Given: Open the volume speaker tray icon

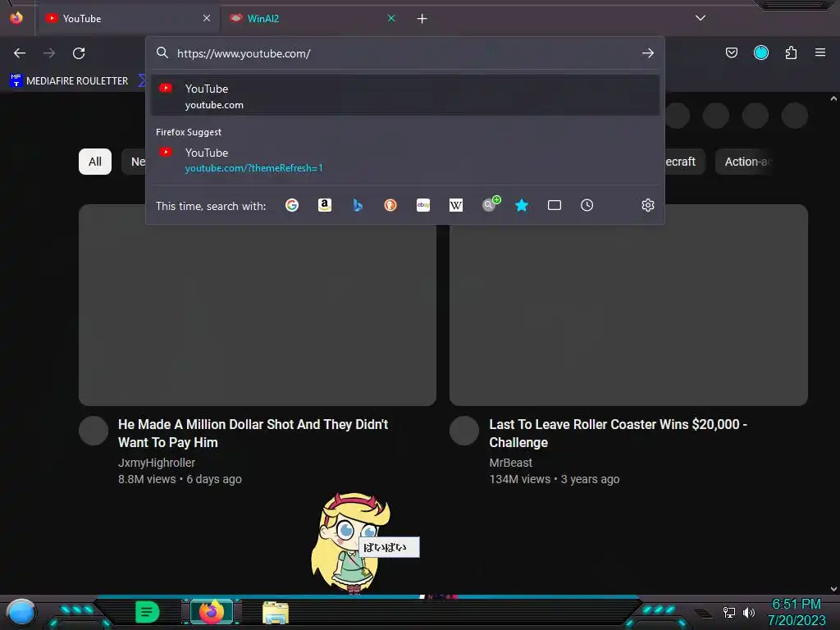Looking at the screenshot, I should (748, 612).
